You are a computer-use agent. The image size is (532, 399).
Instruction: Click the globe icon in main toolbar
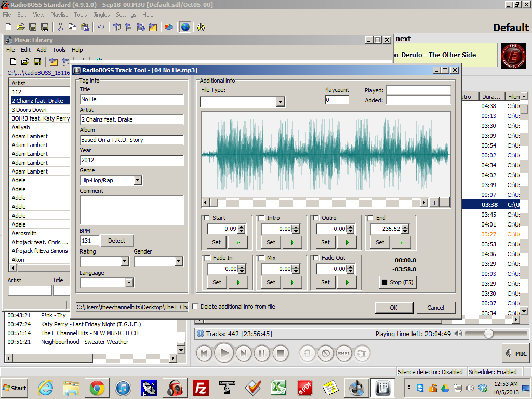(x=185, y=27)
